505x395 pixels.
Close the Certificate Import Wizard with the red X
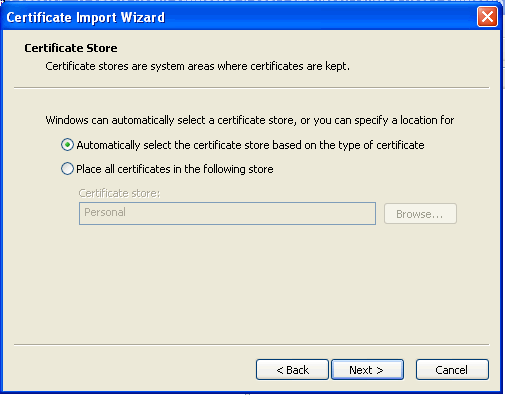tap(487, 17)
